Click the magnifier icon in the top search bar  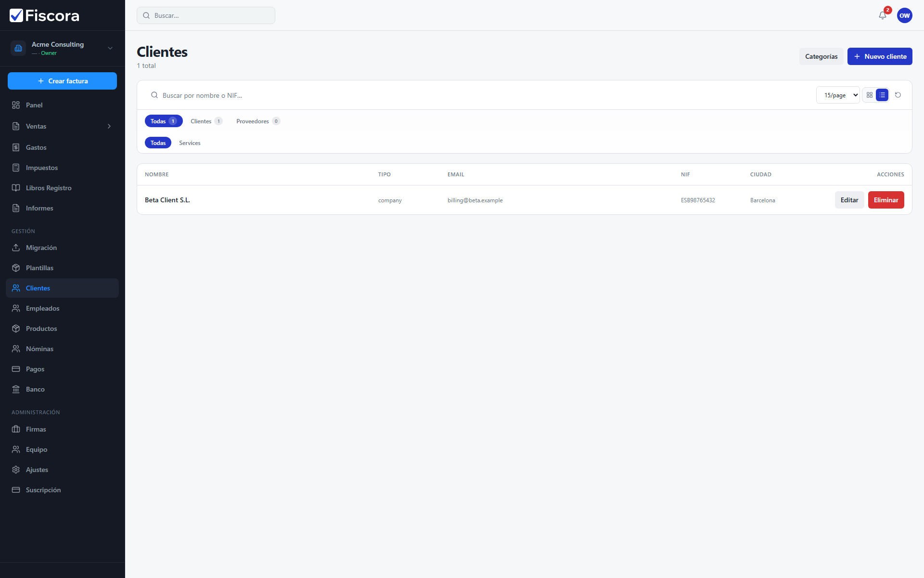[x=146, y=15]
